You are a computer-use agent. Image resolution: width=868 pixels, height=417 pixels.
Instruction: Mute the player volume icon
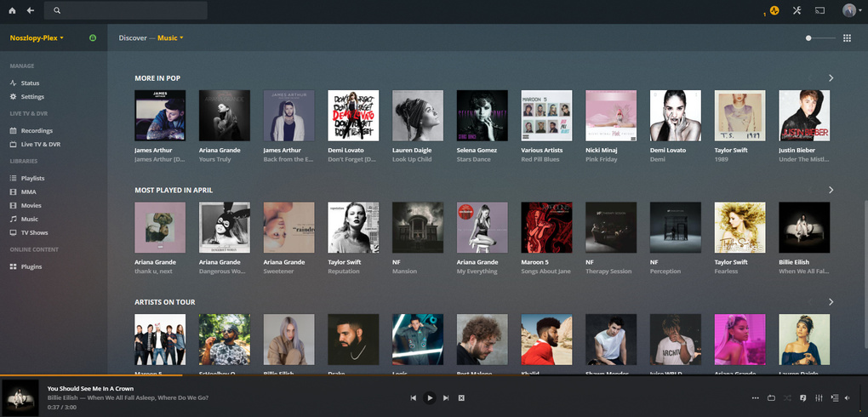[848, 397]
